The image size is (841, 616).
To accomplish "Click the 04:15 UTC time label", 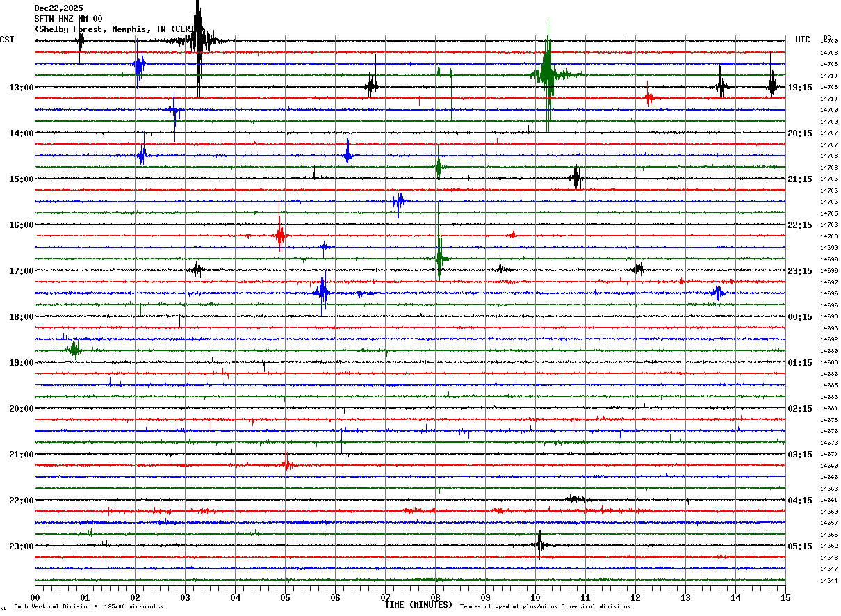I will pos(800,501).
